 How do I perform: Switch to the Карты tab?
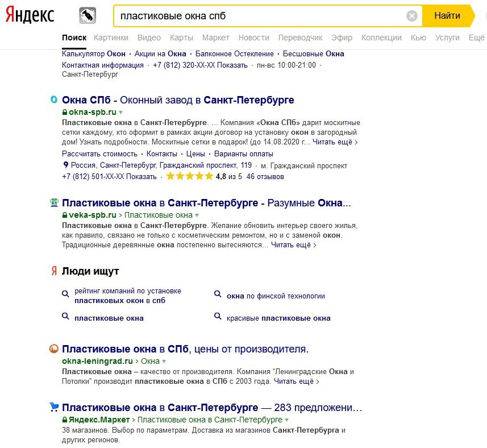point(181,38)
